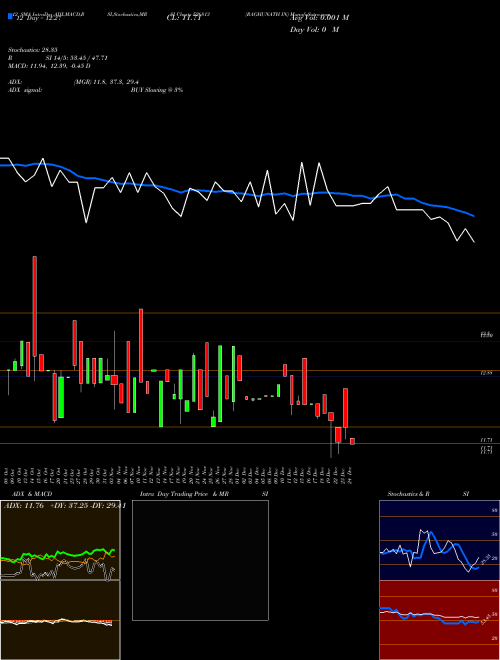Click the 'ADX signal:' label

coord(25,90)
